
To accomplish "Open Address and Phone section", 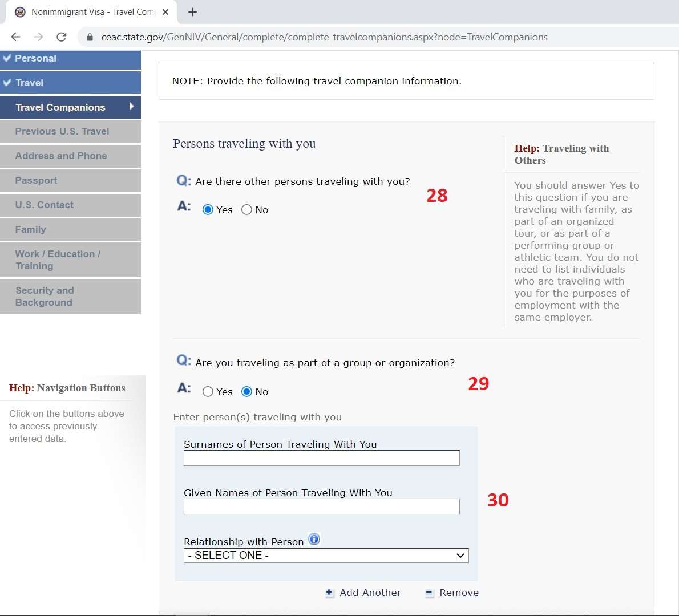I will pos(70,156).
